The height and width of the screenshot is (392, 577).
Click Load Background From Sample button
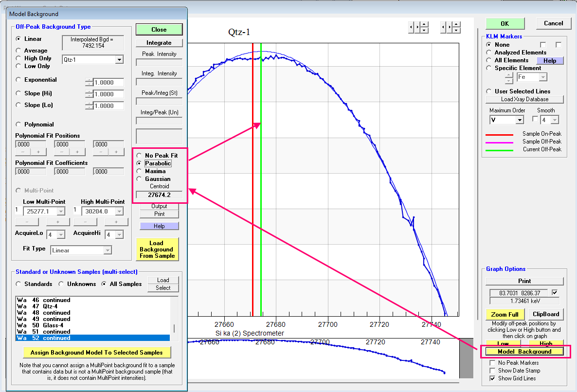click(156, 249)
